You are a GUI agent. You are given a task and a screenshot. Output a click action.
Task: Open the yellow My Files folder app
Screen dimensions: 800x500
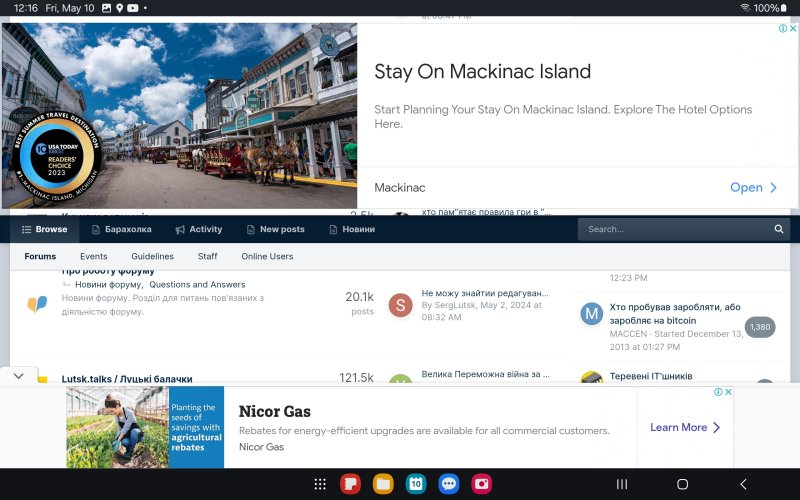(x=383, y=484)
